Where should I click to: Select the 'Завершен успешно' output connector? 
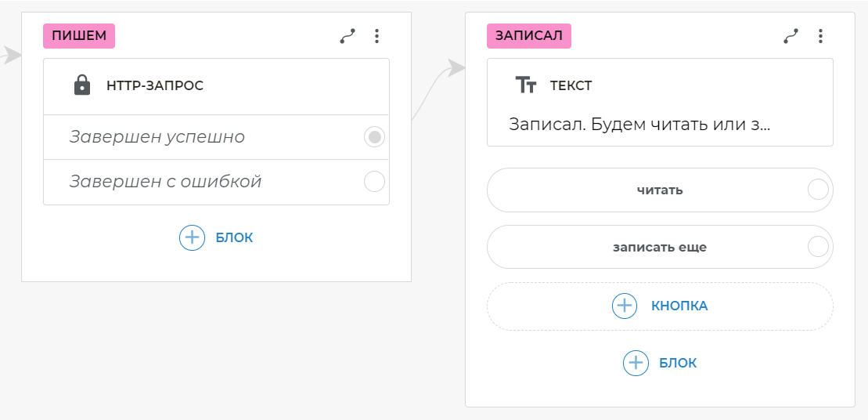click(x=375, y=137)
